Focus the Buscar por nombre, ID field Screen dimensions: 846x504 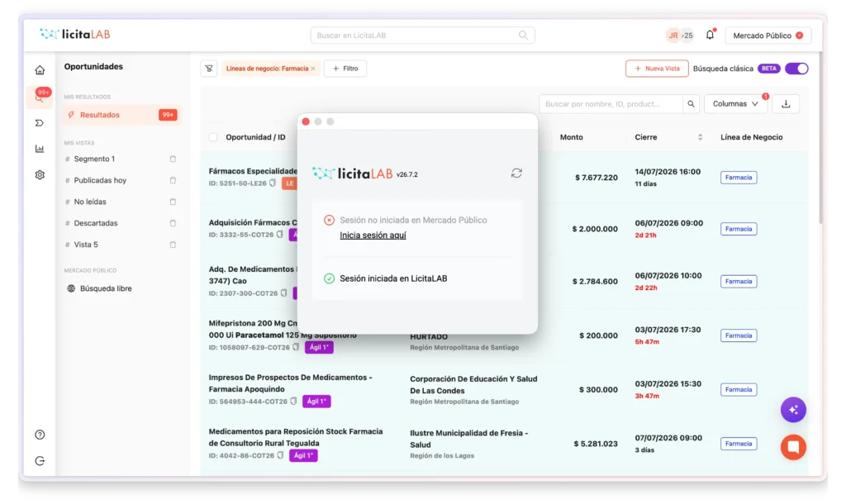pos(611,103)
